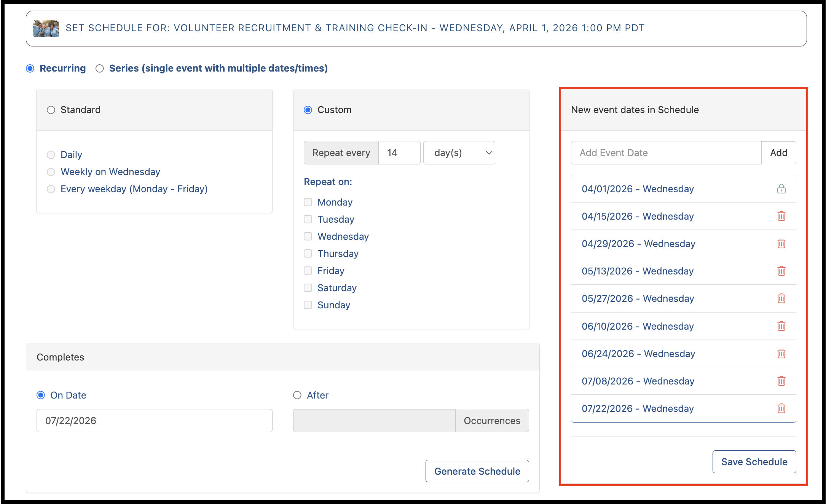826x504 pixels.
Task: Check the Monday checkbox
Action: point(308,202)
